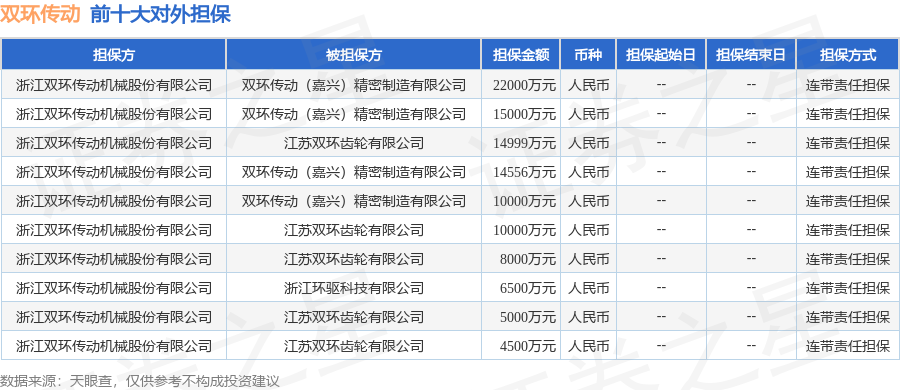900x390 pixels.
Task: Select 江苏双环齿轮有限公司 in the 4500万元 row
Action: 354,346
